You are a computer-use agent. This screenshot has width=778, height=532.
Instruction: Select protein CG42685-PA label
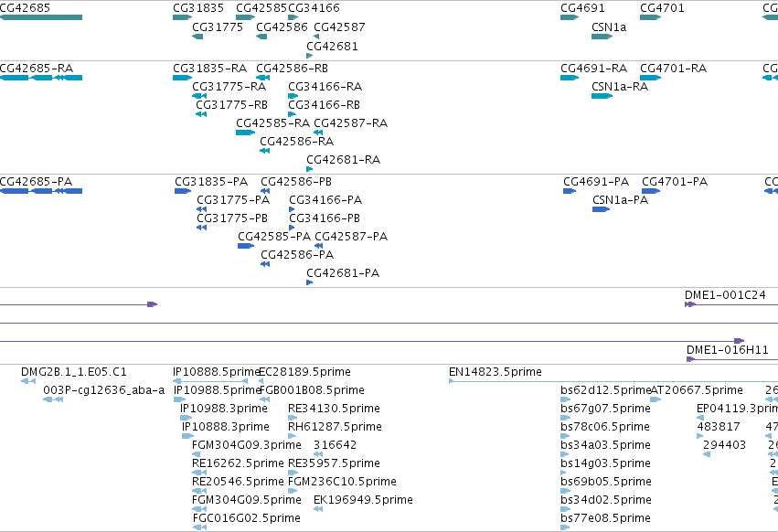tap(37, 181)
